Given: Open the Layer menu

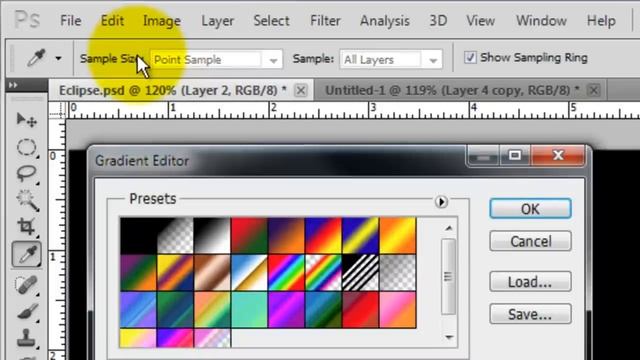Looking at the screenshot, I should click(x=217, y=20).
